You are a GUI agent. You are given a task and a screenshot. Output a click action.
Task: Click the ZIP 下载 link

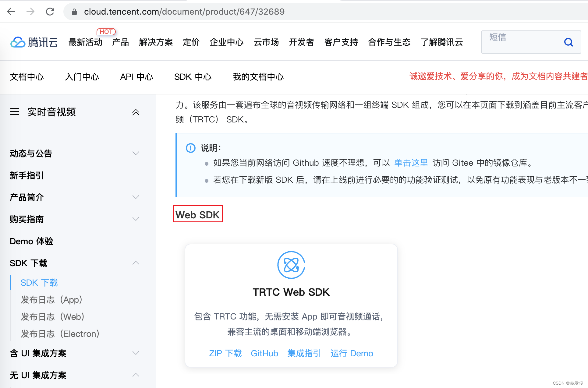(225, 353)
